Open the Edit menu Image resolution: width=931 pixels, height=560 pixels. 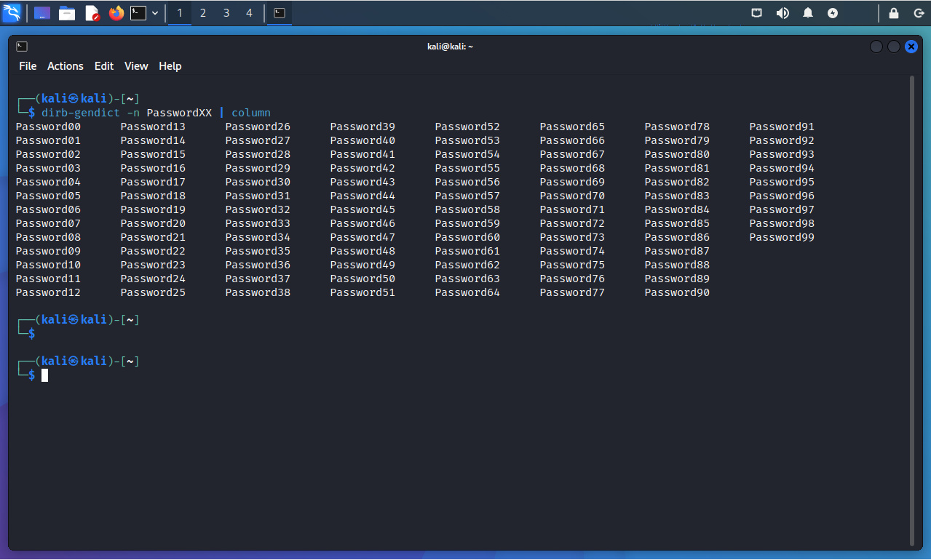104,66
